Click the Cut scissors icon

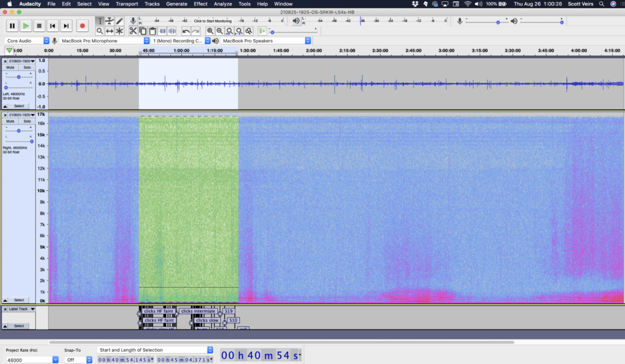click(x=133, y=31)
